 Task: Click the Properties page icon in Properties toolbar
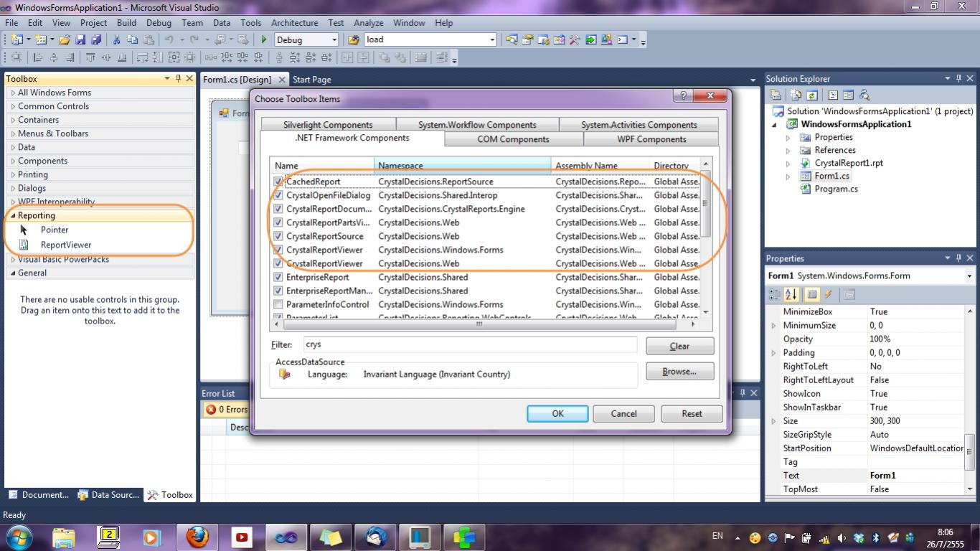pyautogui.click(x=849, y=294)
